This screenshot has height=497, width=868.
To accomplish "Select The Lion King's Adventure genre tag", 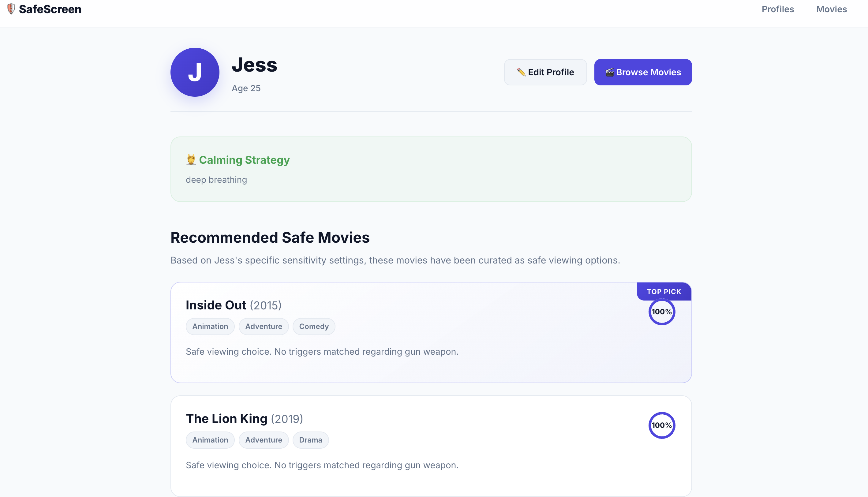I will pos(264,440).
